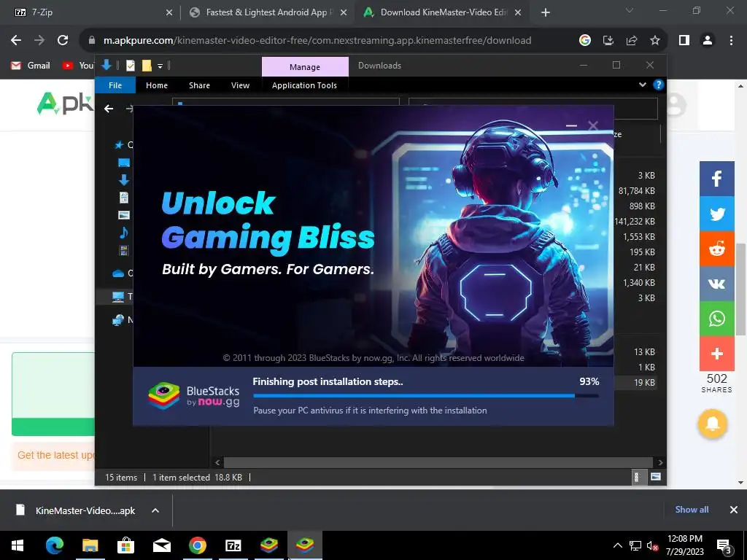Minimize the BlueStacks installer window
Image resolution: width=747 pixels, height=560 pixels.
point(572,125)
